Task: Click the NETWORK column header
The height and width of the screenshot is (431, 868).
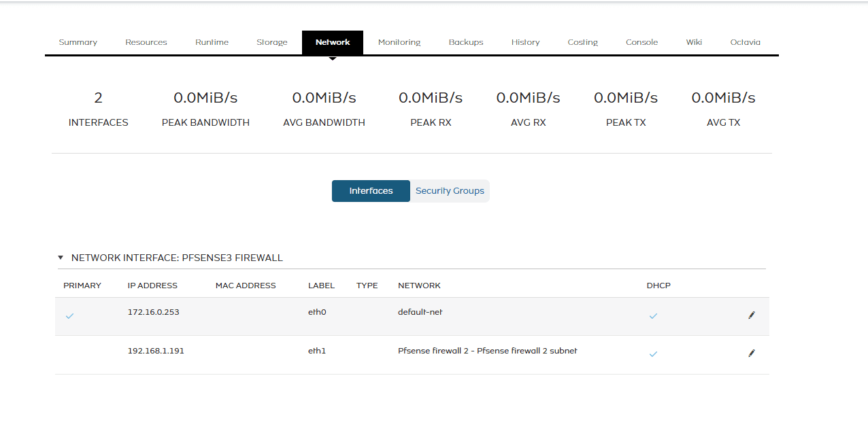Action: 419,286
